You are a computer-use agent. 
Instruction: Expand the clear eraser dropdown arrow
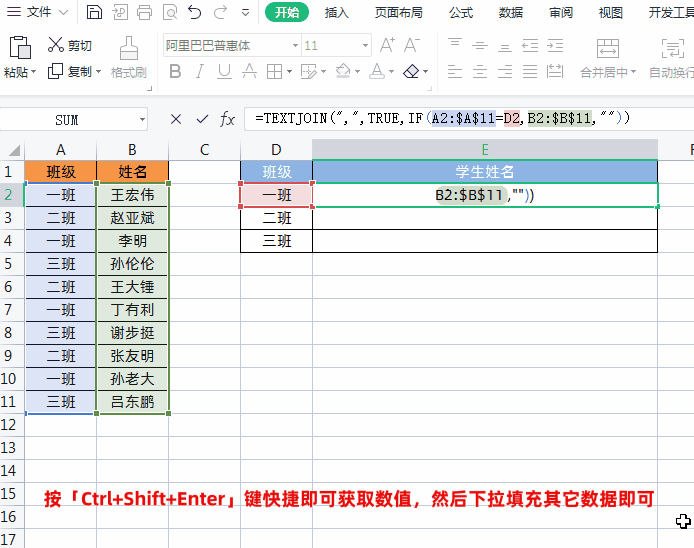point(426,71)
